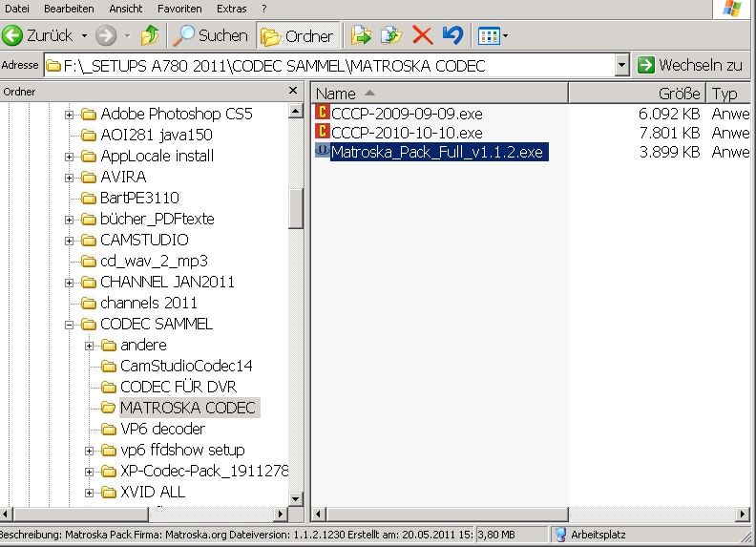Open CCCP-2010-10-10.exe file icon
Screen dimensions: 756x547
point(323,133)
